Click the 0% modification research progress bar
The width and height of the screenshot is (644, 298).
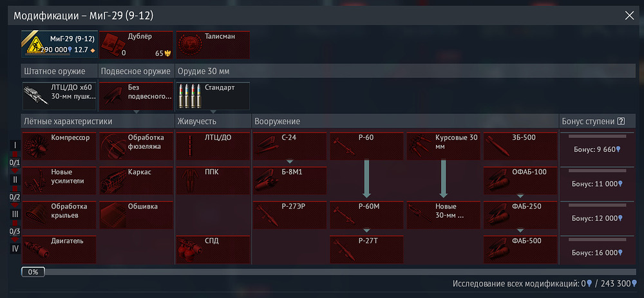point(328,272)
